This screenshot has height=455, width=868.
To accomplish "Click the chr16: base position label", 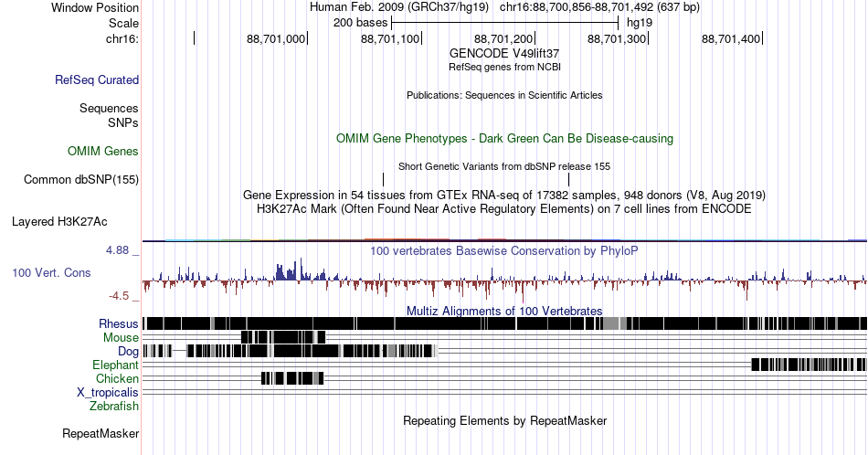I will point(122,38).
